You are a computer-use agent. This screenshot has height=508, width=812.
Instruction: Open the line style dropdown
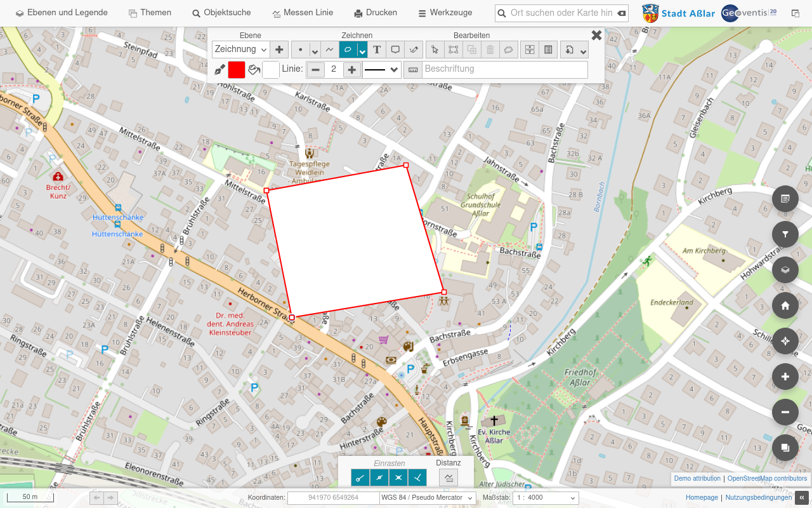(x=383, y=70)
